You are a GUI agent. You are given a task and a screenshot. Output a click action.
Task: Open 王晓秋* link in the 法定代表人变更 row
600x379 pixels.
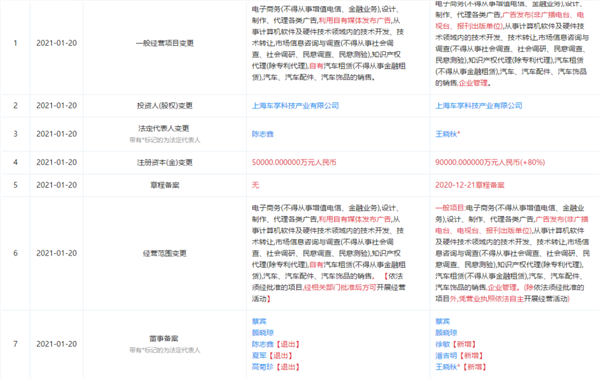[x=447, y=134]
